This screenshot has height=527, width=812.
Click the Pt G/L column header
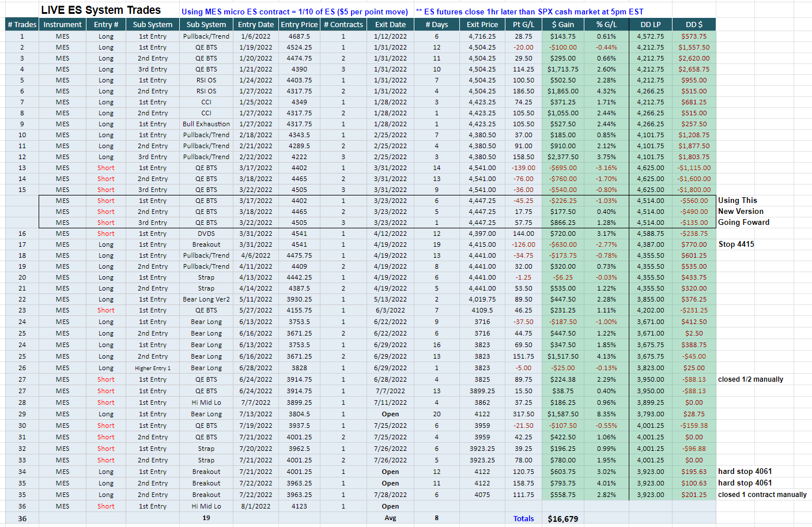pyautogui.click(x=523, y=24)
